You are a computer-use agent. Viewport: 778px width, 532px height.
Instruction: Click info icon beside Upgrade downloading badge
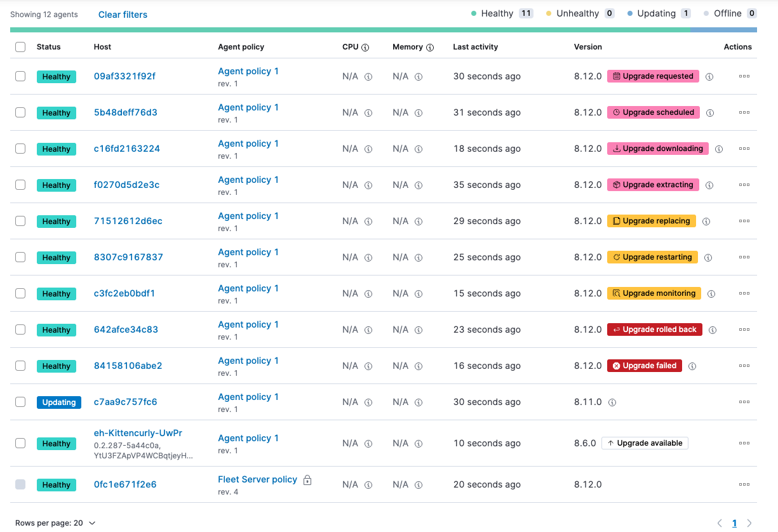click(719, 149)
